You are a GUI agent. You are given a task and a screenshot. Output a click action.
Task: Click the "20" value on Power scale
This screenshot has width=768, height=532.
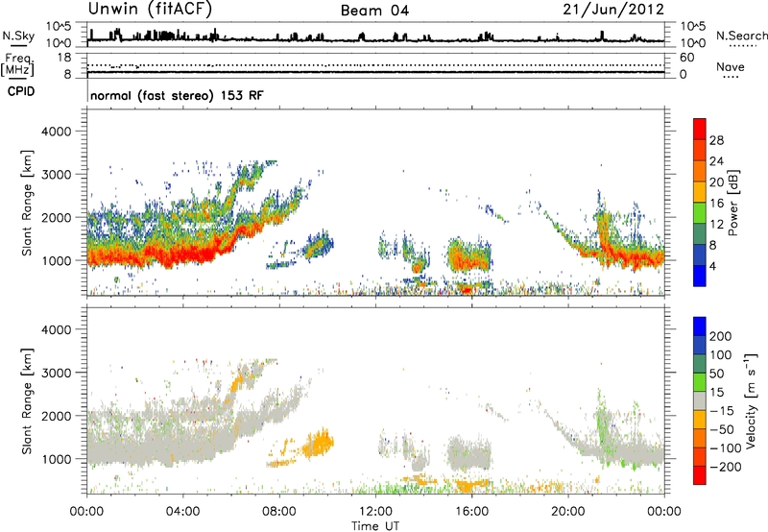(716, 182)
